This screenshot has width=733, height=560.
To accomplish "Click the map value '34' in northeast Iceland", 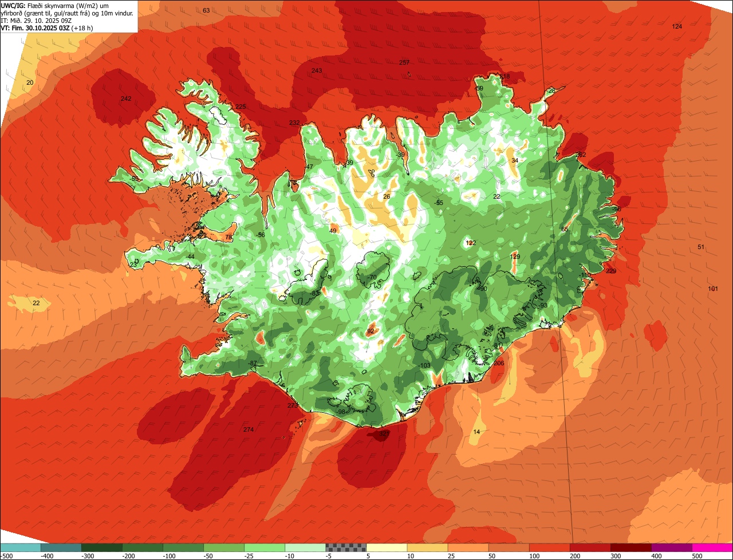I will point(515,161).
